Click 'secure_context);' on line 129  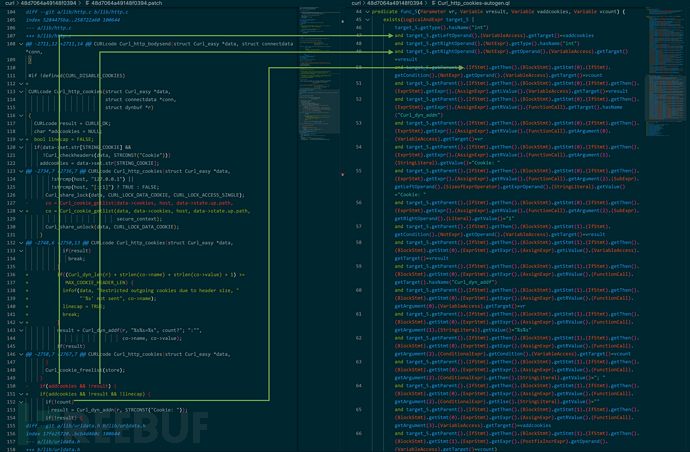click(139, 219)
